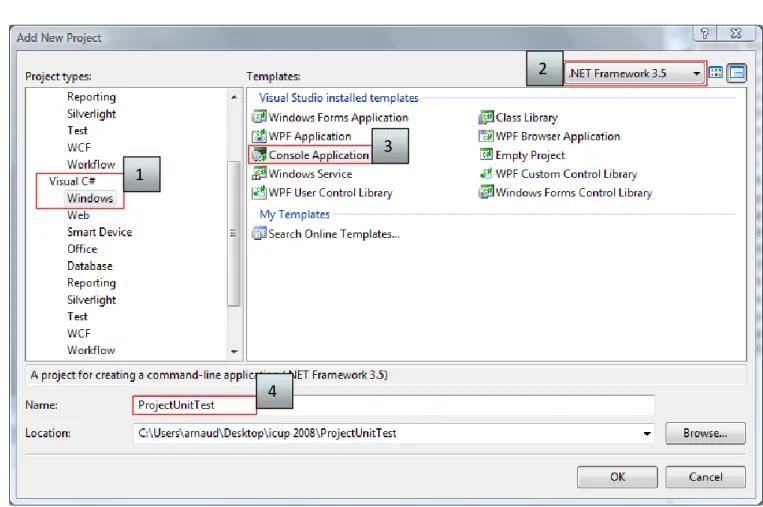This screenshot has height=507, width=763.
Task: Choose the Class Library template icon
Action: (486, 117)
